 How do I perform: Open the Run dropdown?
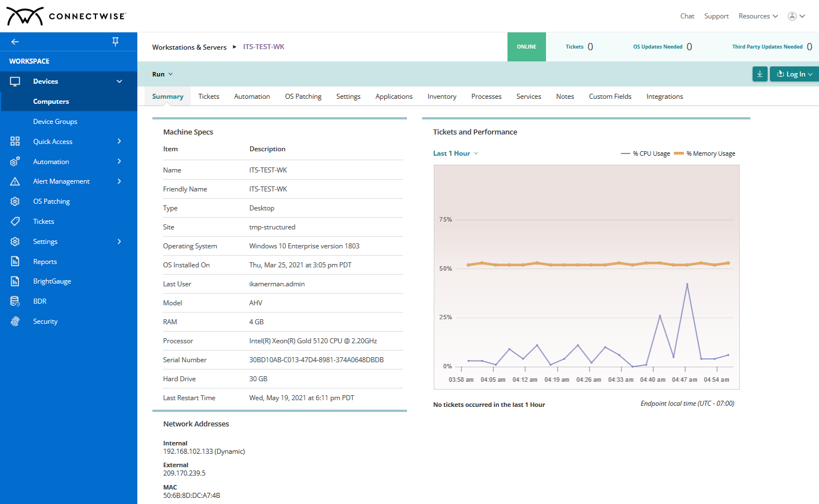coord(162,74)
